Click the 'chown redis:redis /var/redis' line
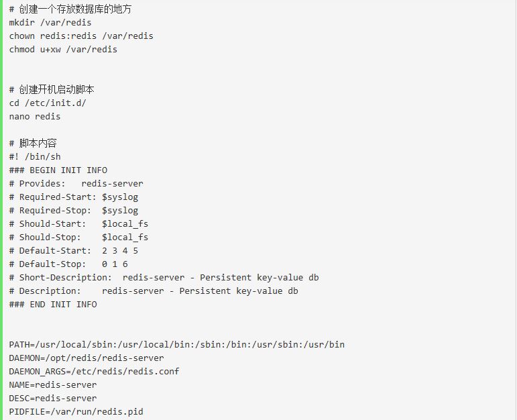 click(x=81, y=36)
